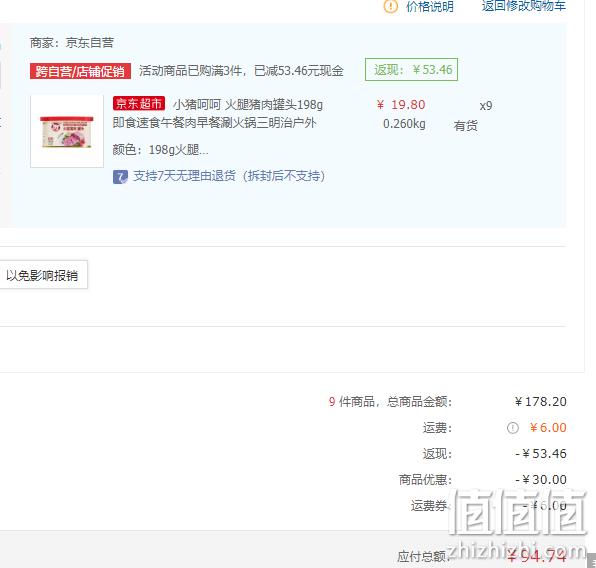
Task: Open the canned ham product thumbnail
Action: point(67,132)
